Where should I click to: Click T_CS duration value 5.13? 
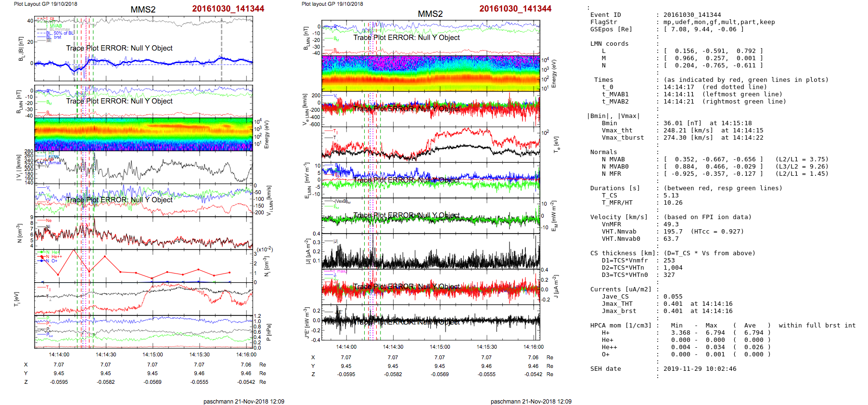coord(671,196)
